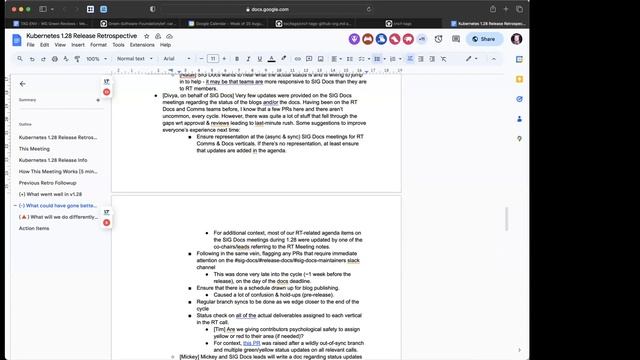640x360 pixels.
Task: Open the Tools menu
Action: click(118, 45)
